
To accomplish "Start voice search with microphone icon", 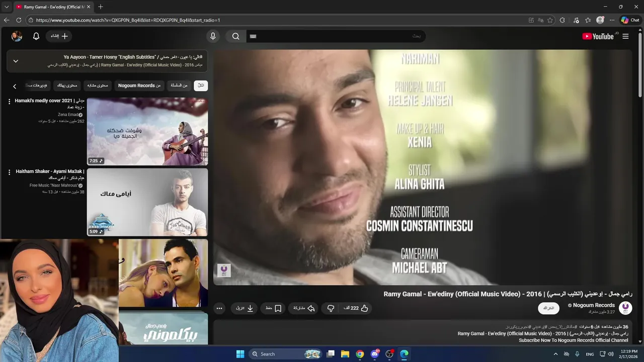I will pyautogui.click(x=213, y=36).
